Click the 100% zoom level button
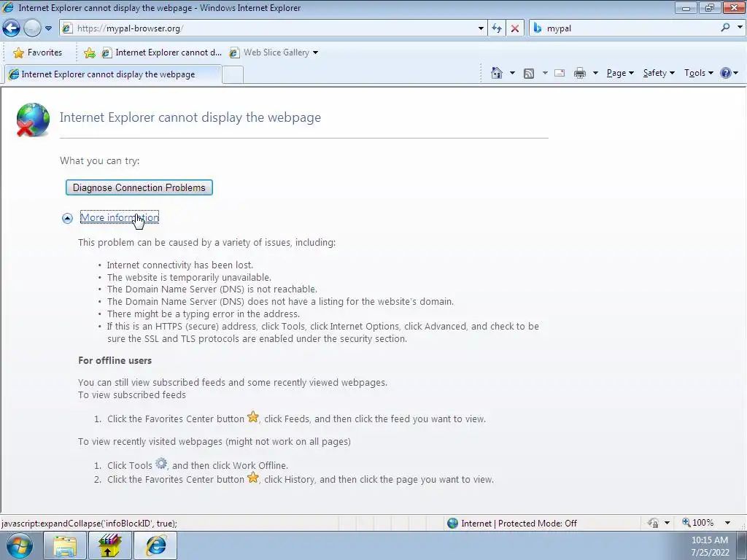 [698, 523]
